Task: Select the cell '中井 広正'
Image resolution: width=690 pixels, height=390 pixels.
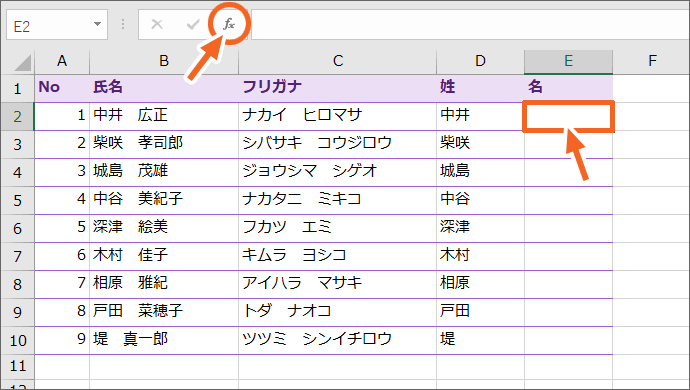Action: tap(164, 116)
